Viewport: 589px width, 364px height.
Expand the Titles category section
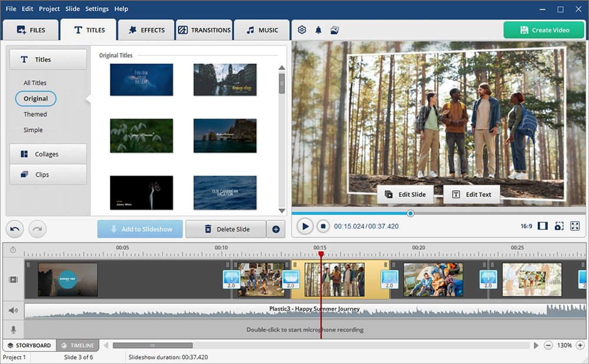point(48,59)
